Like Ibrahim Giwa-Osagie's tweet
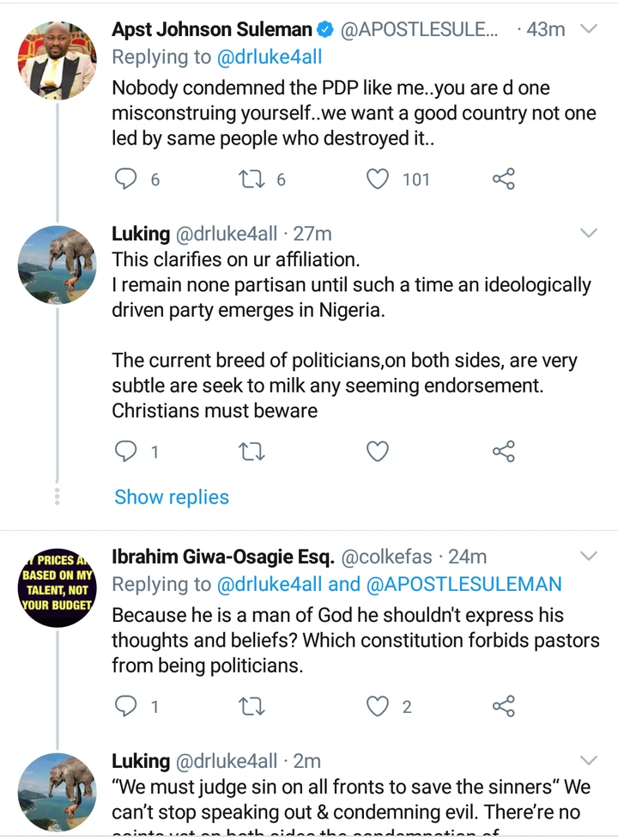 click(378, 706)
